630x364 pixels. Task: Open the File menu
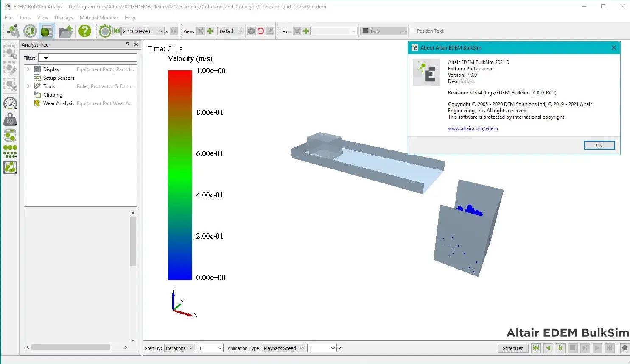tap(8, 18)
